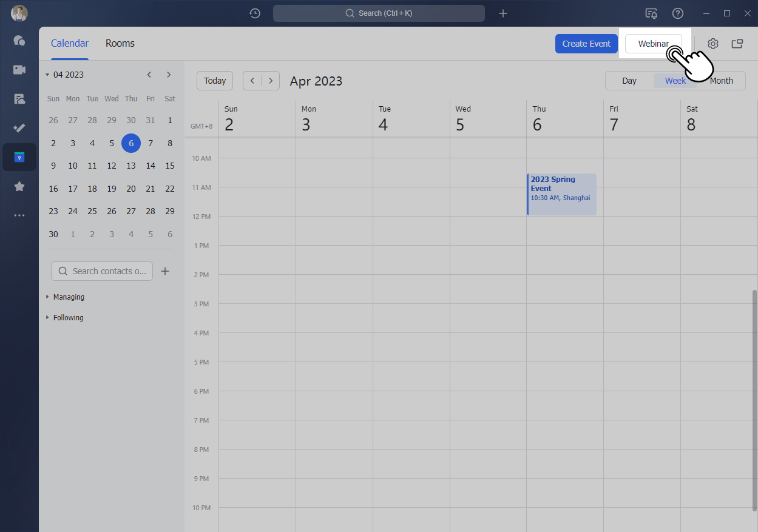This screenshot has height=532, width=758.
Task: Expand the Following calendars section
Action: pos(64,318)
